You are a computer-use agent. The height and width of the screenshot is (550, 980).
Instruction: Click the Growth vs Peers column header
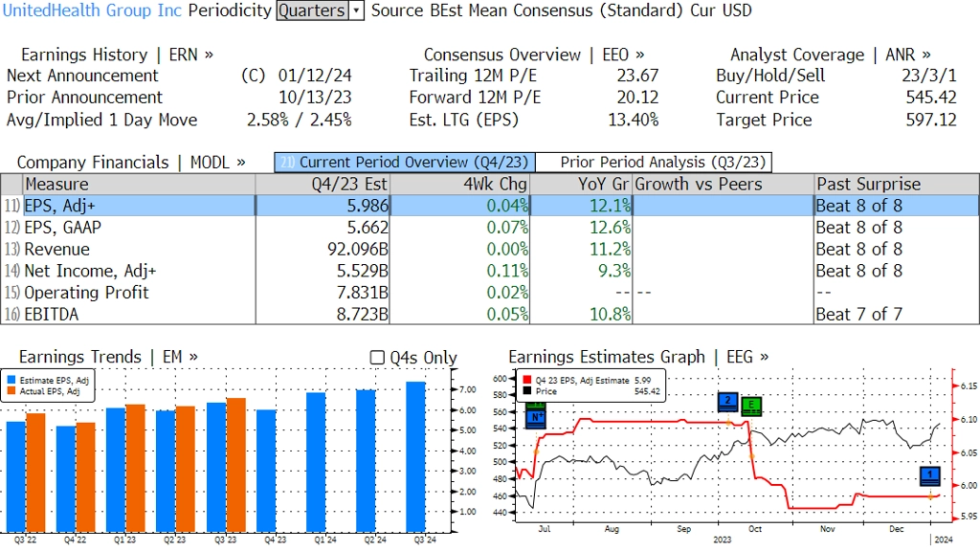[x=724, y=185]
